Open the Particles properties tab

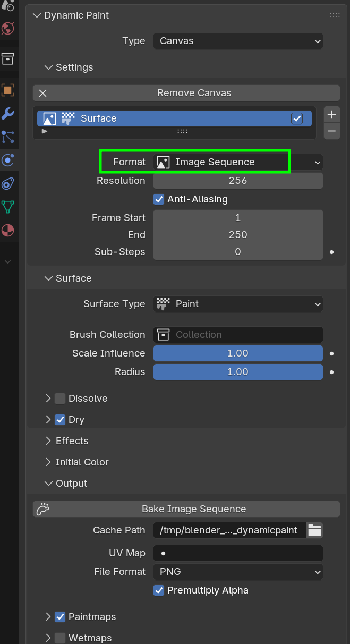click(8, 137)
